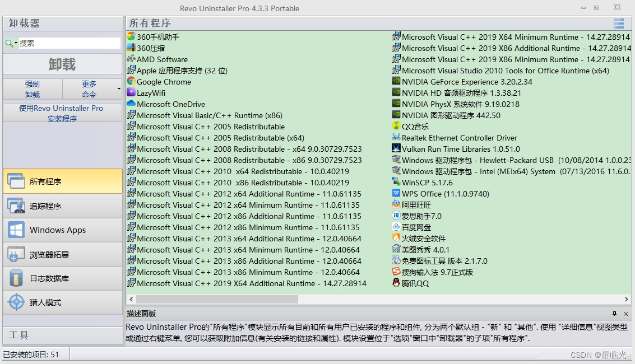Click the 卸载器 section header

(x=63, y=24)
